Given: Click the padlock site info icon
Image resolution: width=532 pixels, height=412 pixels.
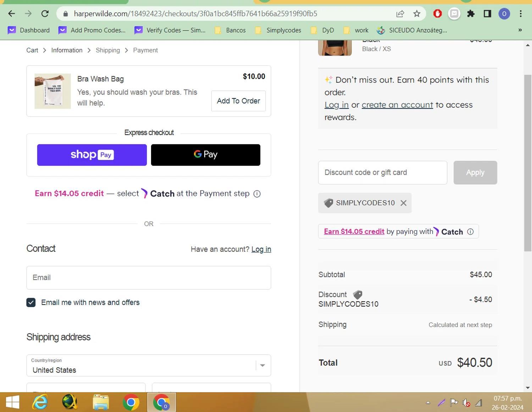Looking at the screenshot, I should (65, 14).
